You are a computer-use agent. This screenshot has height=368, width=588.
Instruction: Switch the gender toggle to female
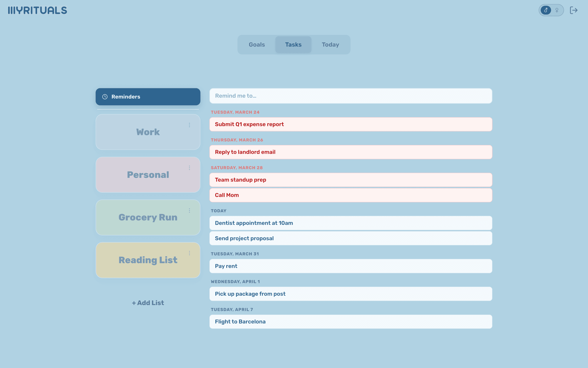[x=557, y=10]
